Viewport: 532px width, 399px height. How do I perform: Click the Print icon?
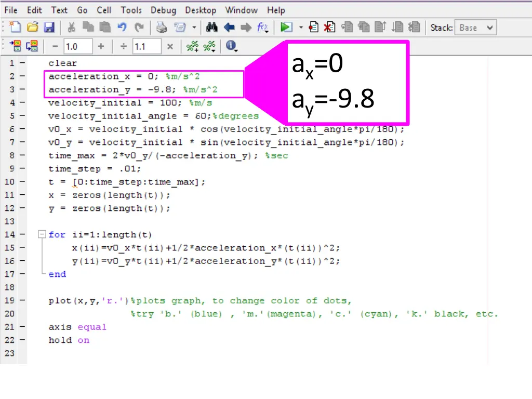[x=162, y=27]
